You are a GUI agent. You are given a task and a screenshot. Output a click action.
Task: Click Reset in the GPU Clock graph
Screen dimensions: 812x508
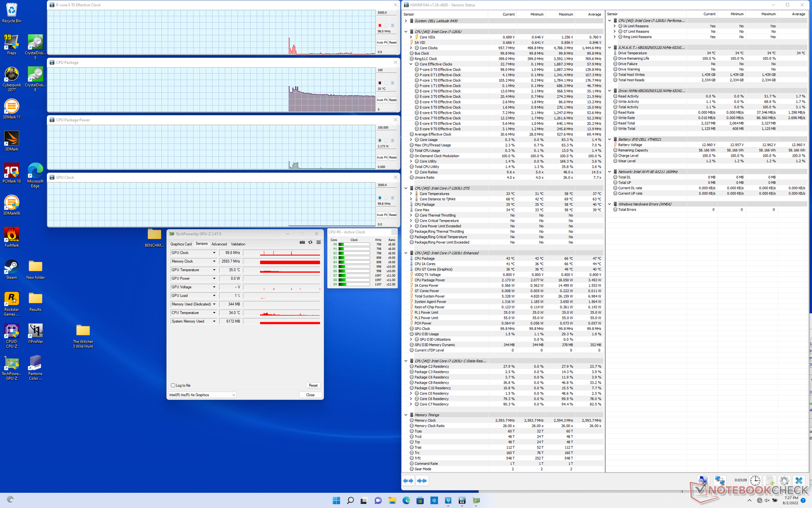393,215
